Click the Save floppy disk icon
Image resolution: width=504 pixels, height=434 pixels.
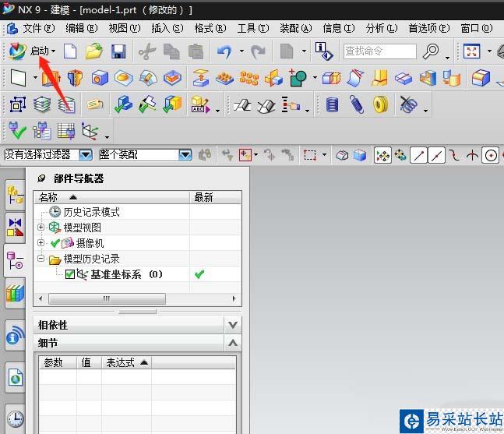tap(118, 51)
